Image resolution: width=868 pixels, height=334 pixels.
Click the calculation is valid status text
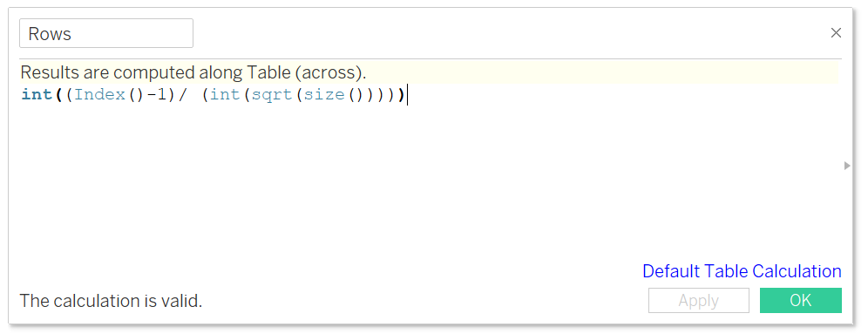112,301
